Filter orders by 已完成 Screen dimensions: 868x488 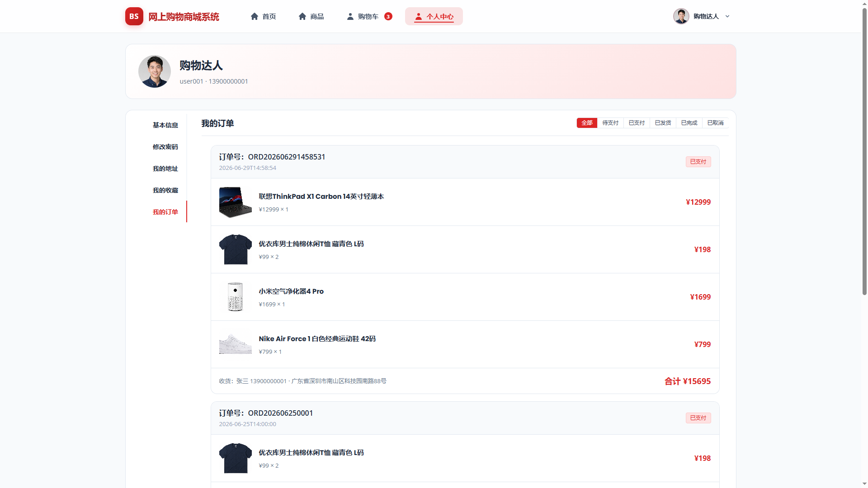click(689, 123)
